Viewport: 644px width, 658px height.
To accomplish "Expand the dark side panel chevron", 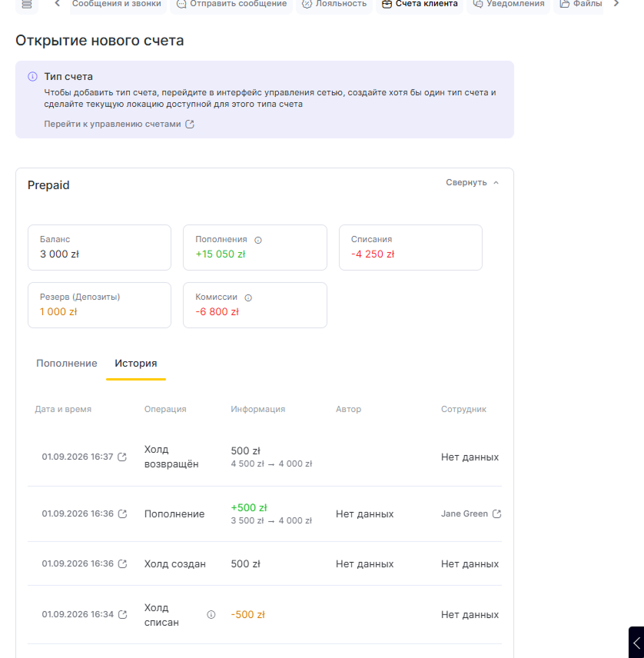I will pos(636,643).
